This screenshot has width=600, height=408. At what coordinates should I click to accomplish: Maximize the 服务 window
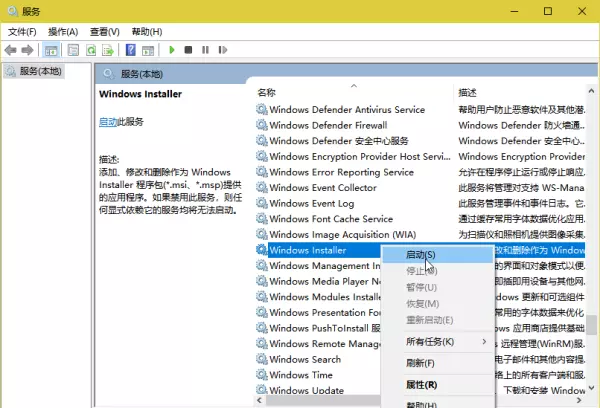pos(548,11)
